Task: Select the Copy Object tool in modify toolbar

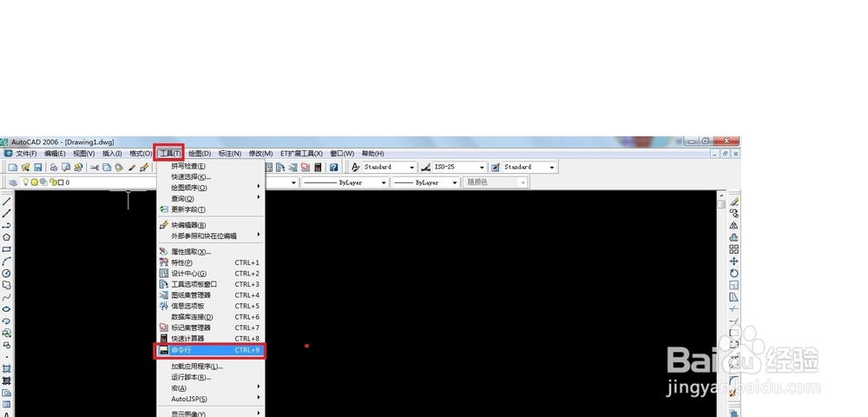Action: (734, 213)
